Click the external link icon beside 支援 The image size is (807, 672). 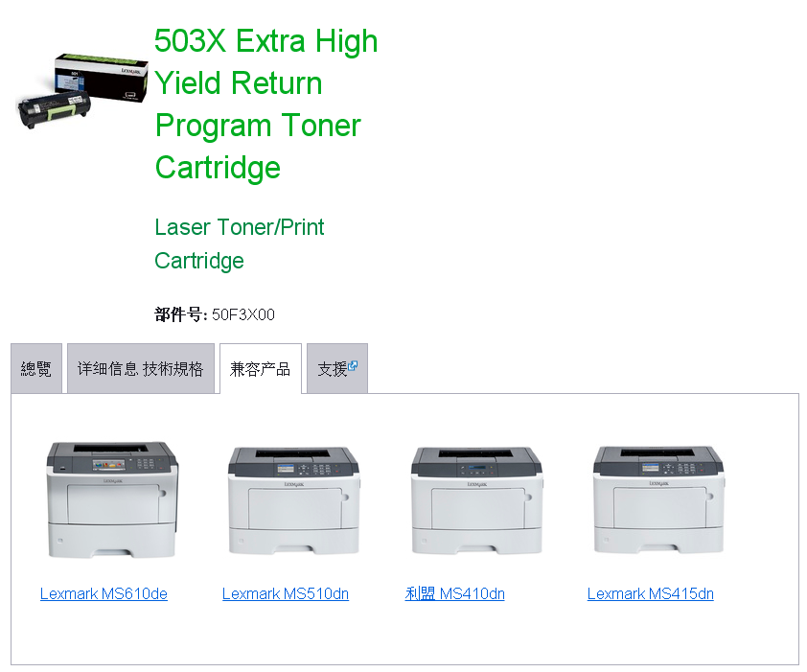(353, 365)
